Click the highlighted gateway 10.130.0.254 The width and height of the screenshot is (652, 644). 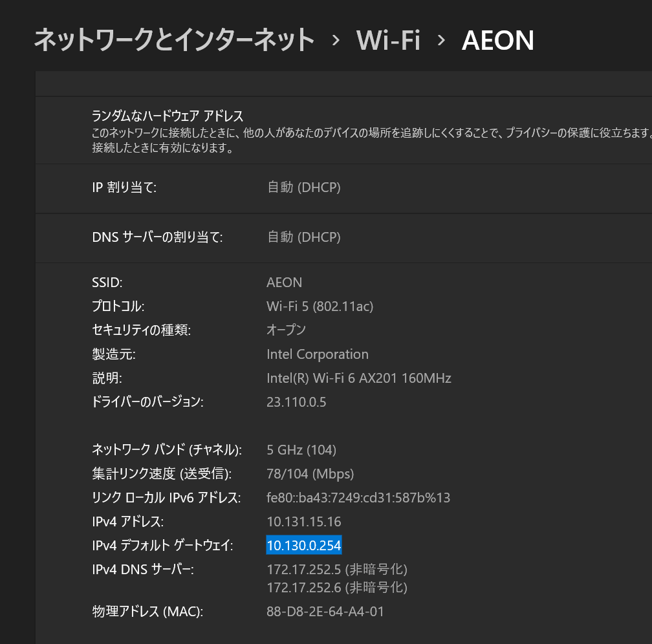tap(304, 545)
